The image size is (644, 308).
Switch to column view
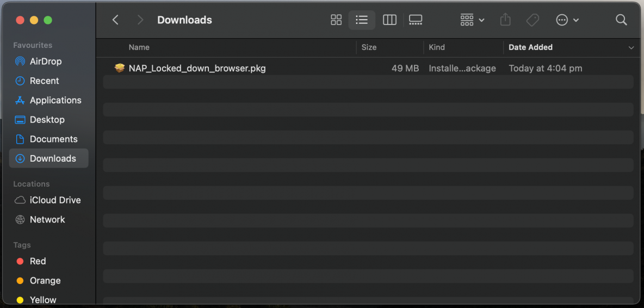coord(389,20)
